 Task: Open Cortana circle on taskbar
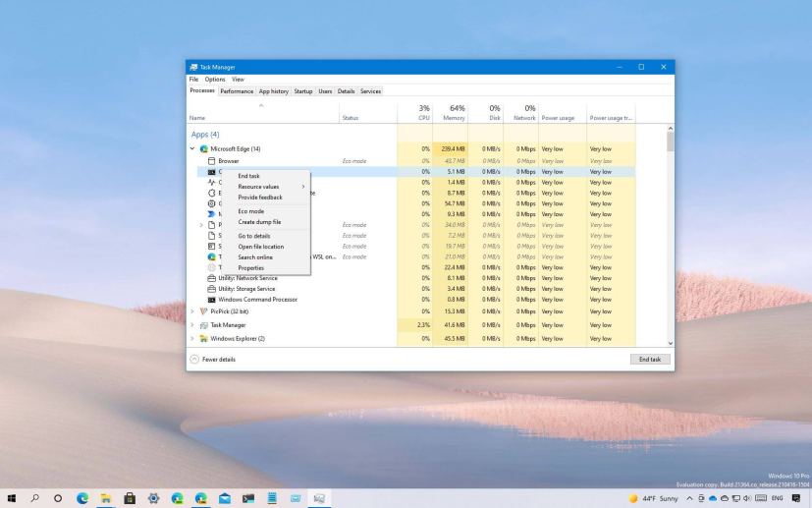pos(58,498)
